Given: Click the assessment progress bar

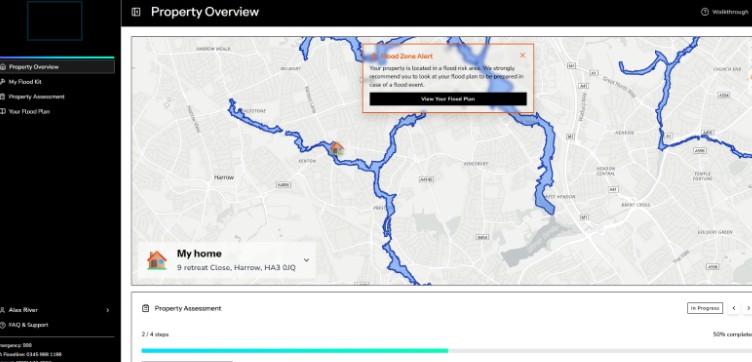Looking at the screenshot, I should [446, 351].
